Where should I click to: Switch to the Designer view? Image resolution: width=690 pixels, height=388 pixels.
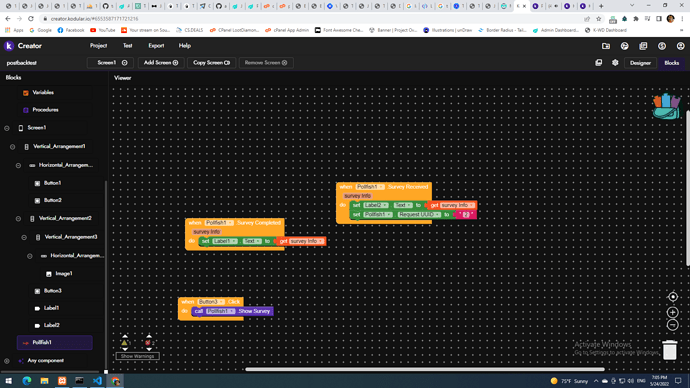(x=640, y=63)
